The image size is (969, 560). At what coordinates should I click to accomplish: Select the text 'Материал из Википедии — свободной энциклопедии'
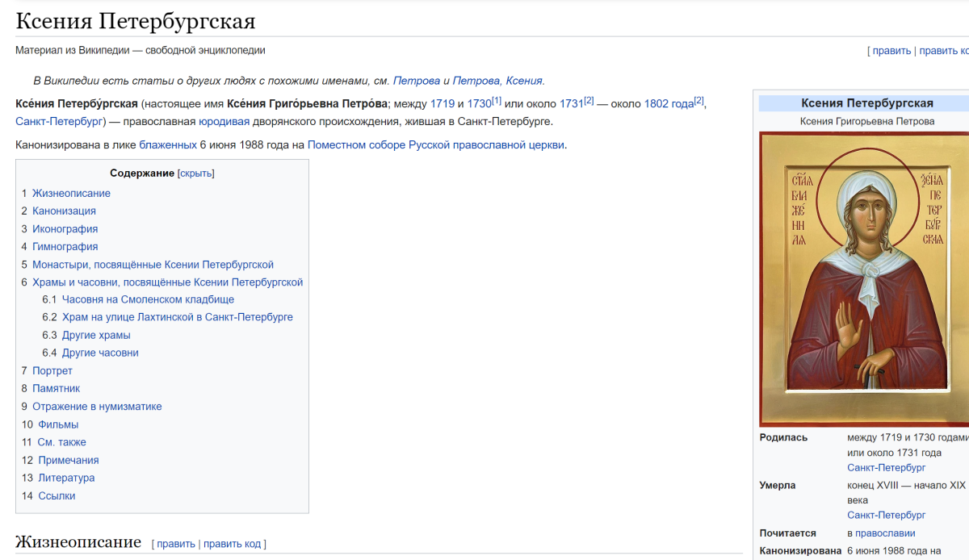point(141,50)
